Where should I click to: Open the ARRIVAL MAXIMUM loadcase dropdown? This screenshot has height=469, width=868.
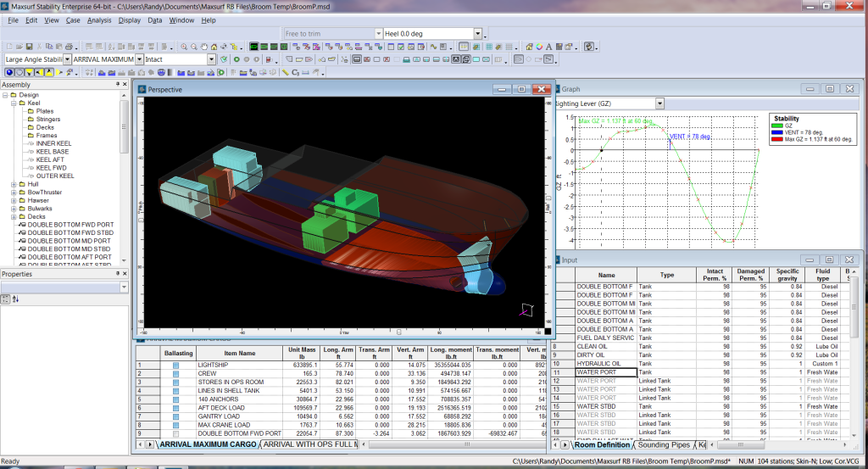pyautogui.click(x=140, y=59)
